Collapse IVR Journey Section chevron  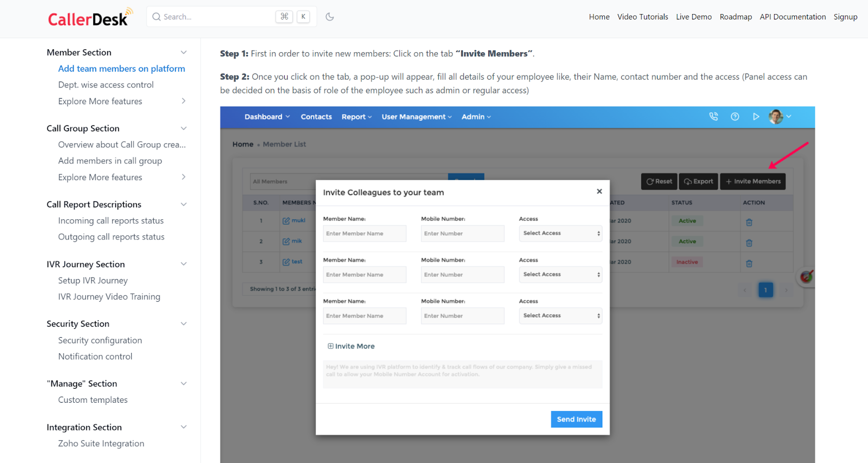(183, 264)
